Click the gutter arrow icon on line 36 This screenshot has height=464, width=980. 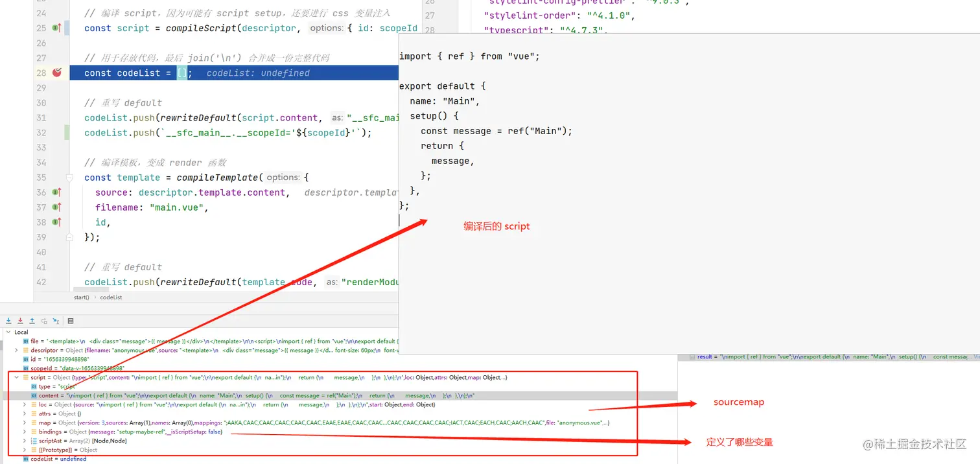click(56, 192)
